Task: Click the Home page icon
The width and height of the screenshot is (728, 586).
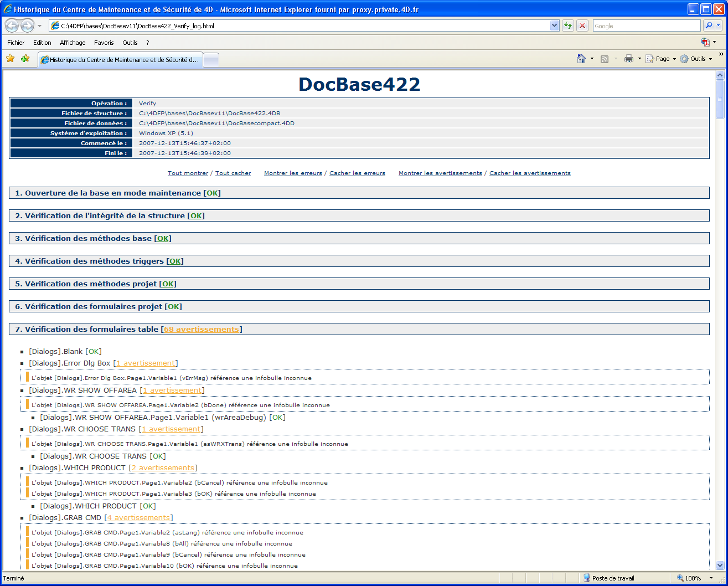Action: (x=581, y=59)
